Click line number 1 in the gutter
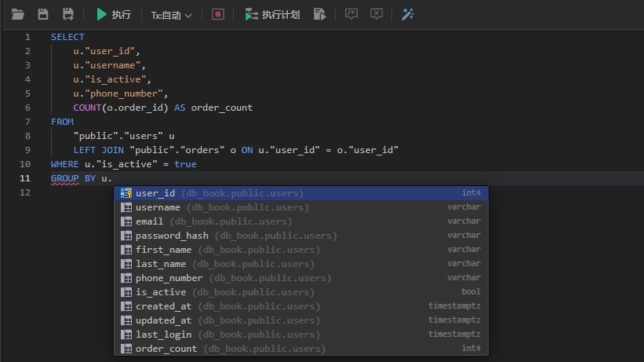644x362 pixels. click(27, 37)
